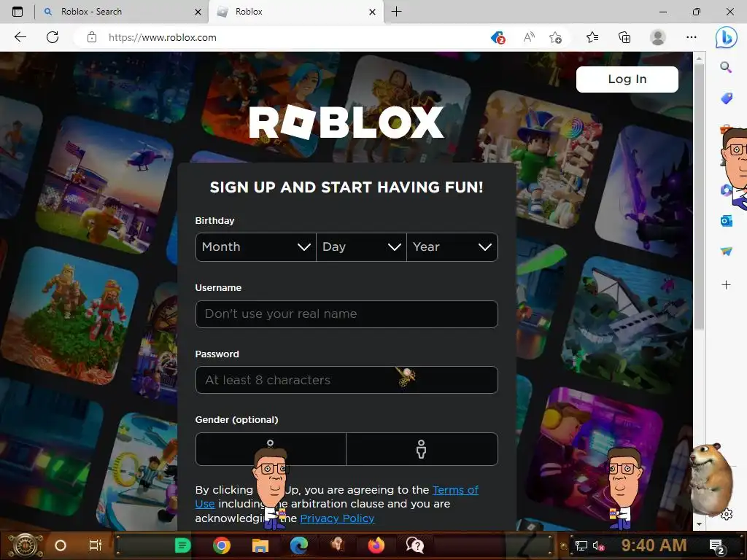Open the browser profile avatar
747x560 pixels.
pos(658,37)
